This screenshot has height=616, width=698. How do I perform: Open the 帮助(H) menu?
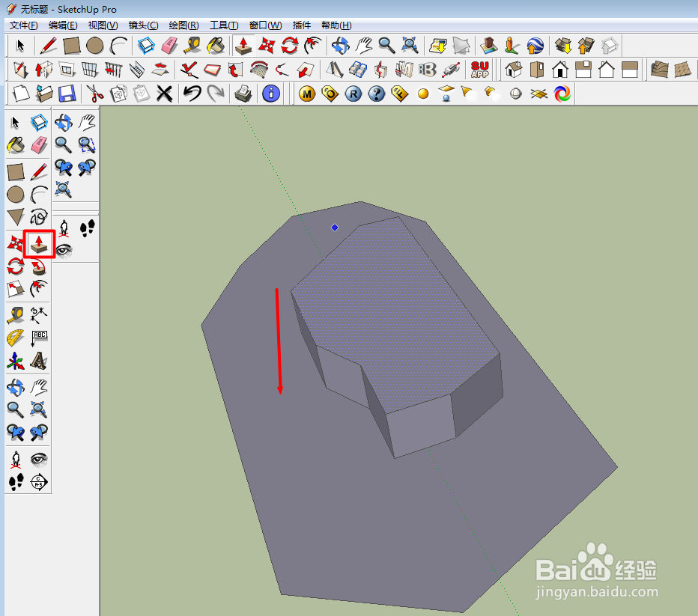(x=336, y=25)
